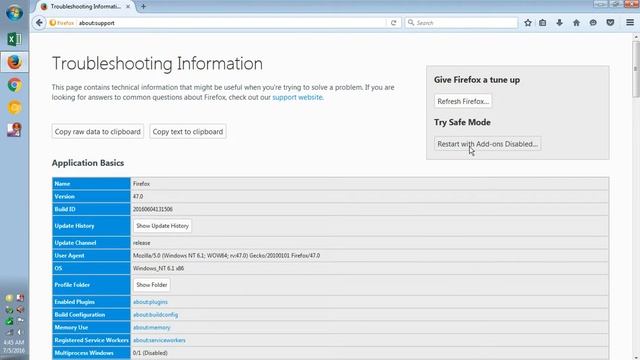Click the Application Basics heading
Screen dimensions: 640x360
[88, 163]
